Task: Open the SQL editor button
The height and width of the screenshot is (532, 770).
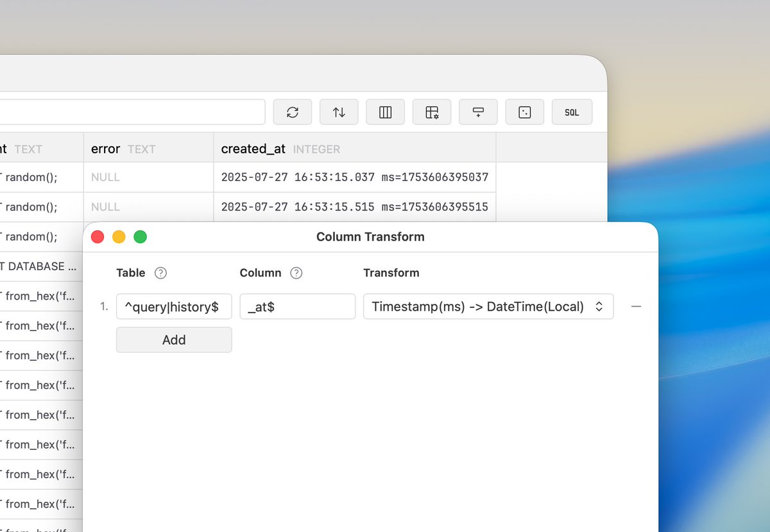Action: click(x=572, y=112)
